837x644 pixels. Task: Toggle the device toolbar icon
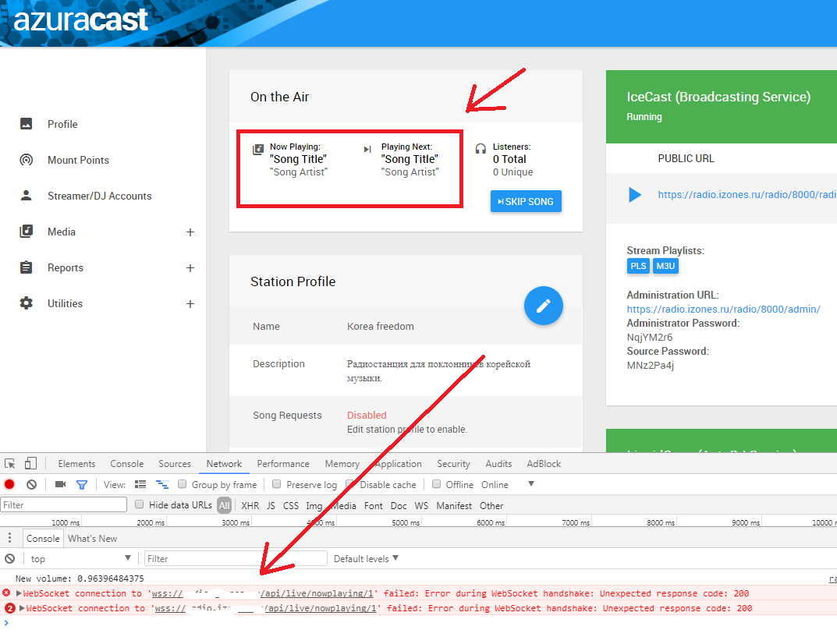tap(31, 463)
